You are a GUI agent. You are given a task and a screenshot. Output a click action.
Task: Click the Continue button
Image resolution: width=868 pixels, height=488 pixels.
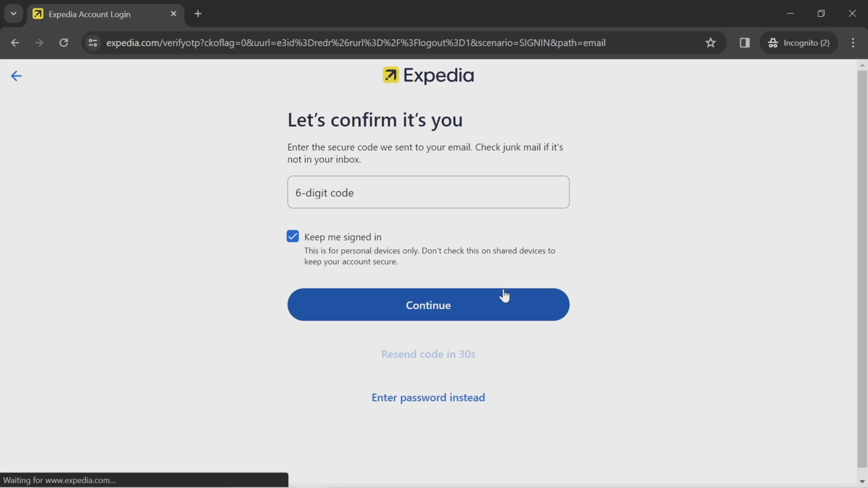(428, 305)
